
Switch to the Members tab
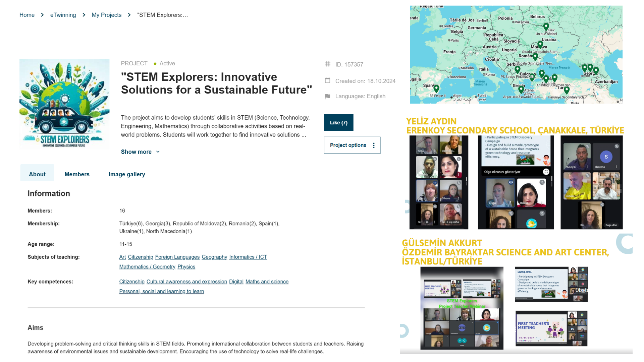tap(77, 174)
